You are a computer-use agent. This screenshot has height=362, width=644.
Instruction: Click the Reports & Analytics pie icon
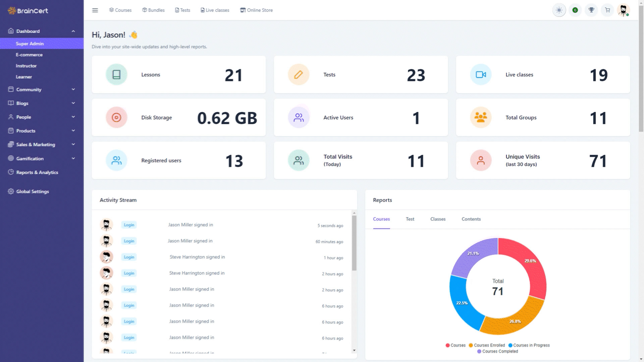[x=11, y=172]
